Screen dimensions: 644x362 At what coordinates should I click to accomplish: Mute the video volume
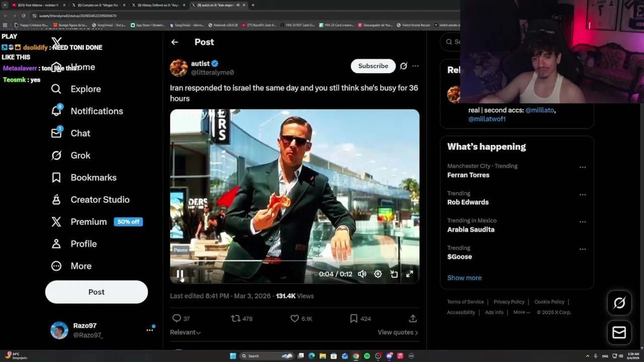pos(362,274)
